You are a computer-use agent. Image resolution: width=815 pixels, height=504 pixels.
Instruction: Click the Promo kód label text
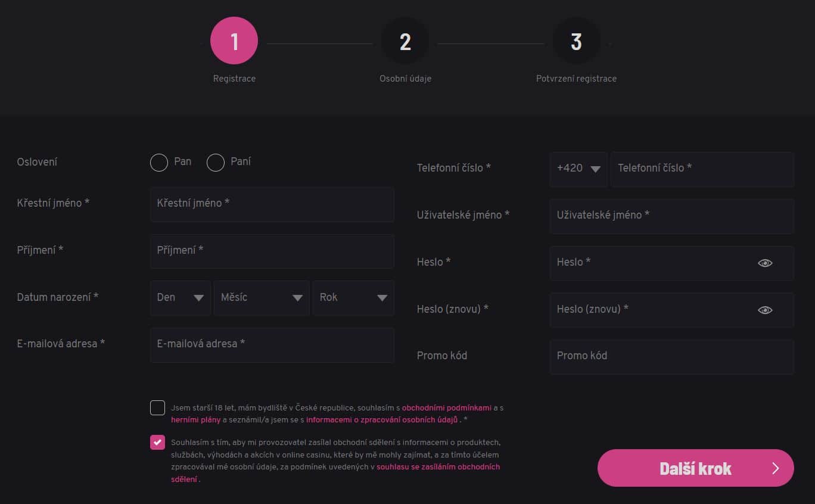point(442,356)
